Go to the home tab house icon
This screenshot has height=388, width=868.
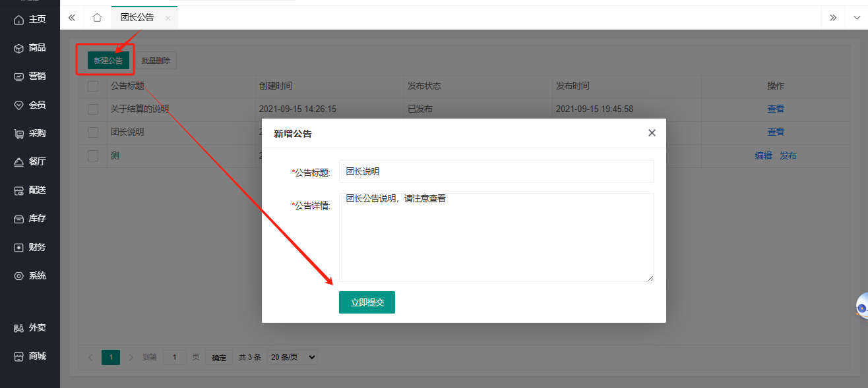pyautogui.click(x=97, y=18)
